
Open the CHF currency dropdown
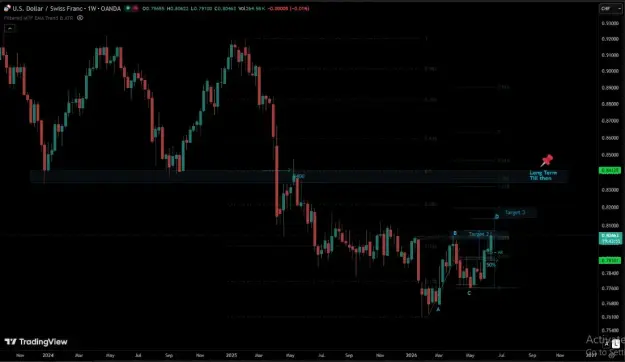(611, 8)
